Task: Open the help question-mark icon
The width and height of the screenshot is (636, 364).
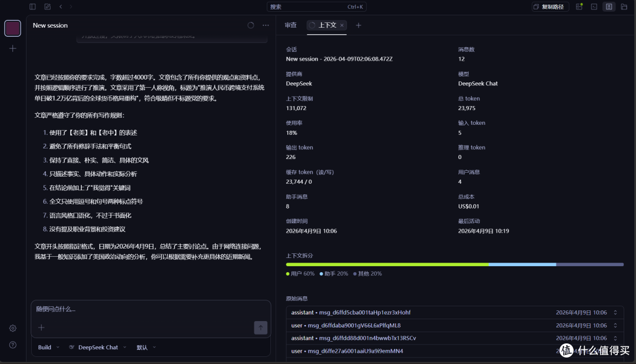Action: click(x=12, y=345)
